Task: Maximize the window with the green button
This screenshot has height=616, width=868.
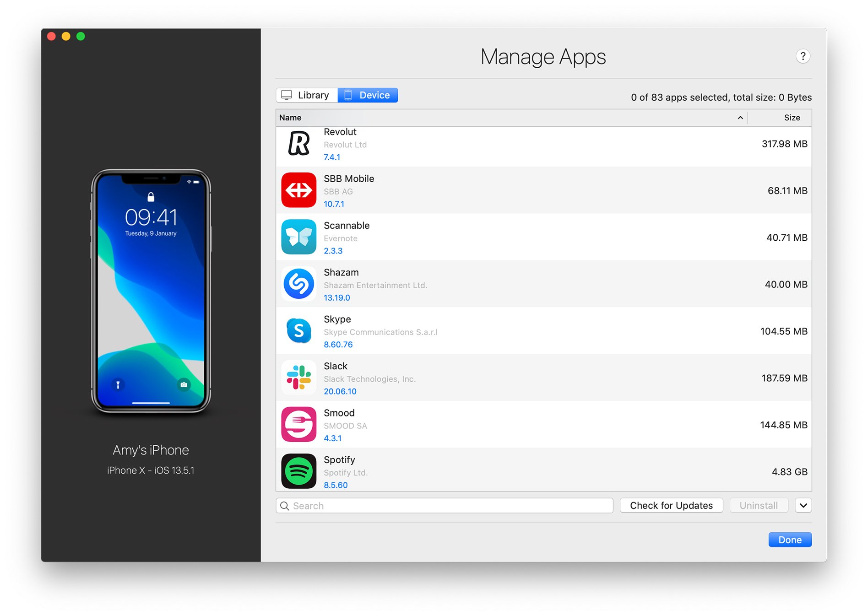Action: [x=81, y=36]
